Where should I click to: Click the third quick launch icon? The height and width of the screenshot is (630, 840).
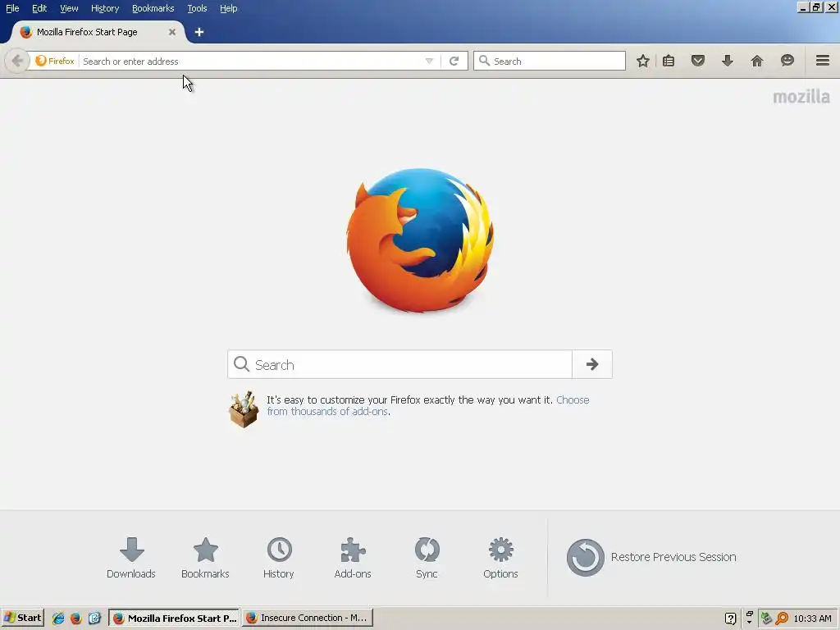[94, 619]
